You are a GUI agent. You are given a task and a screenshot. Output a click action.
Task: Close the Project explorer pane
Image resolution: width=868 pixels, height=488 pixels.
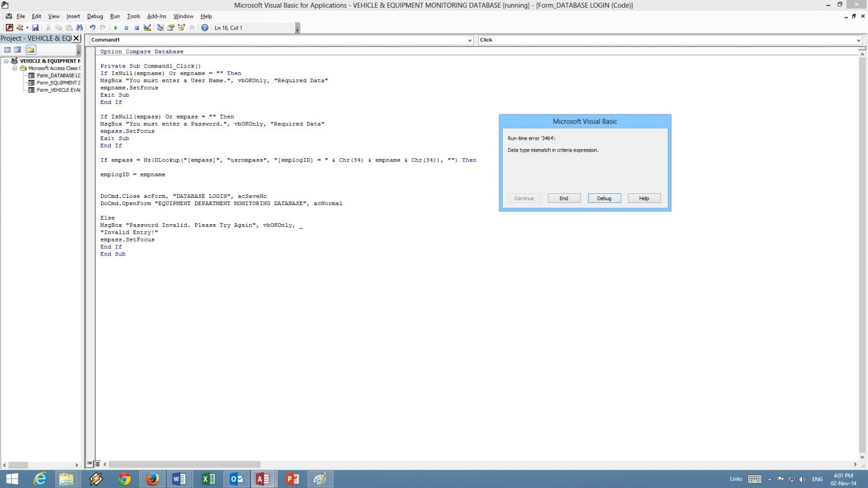tap(77, 38)
